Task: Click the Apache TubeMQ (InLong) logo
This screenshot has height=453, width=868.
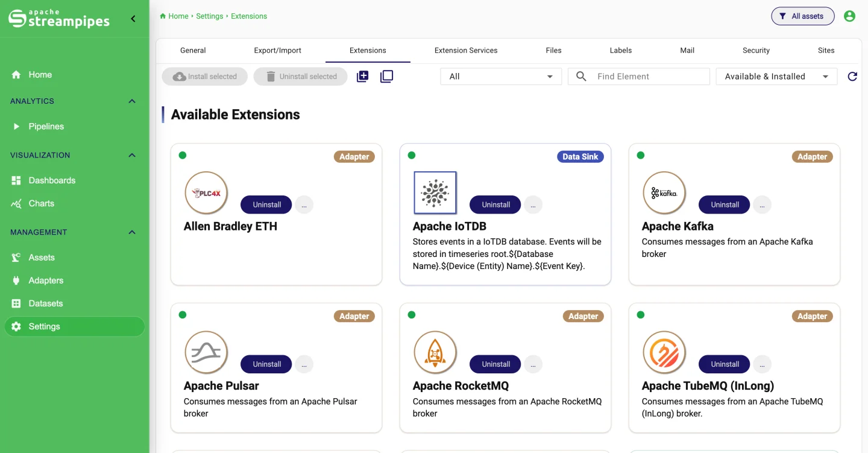Action: (x=664, y=352)
